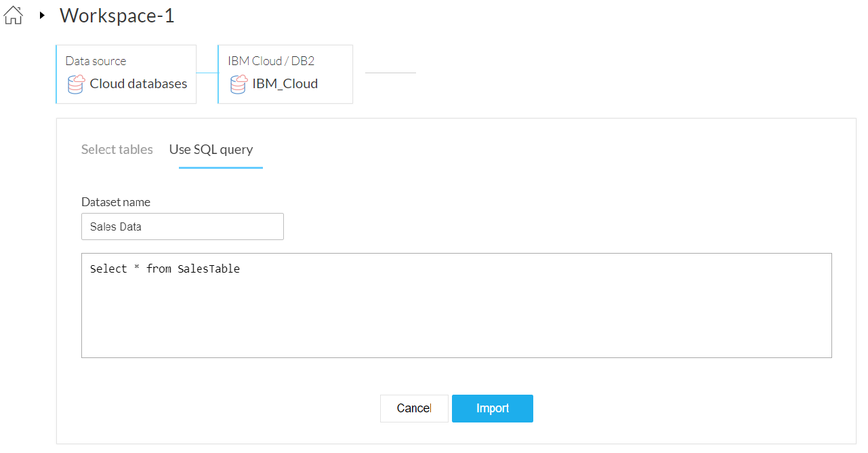This screenshot has height=453, width=868.
Task: Click the trailing connector line after IBM_Cloud card
Action: [x=390, y=73]
